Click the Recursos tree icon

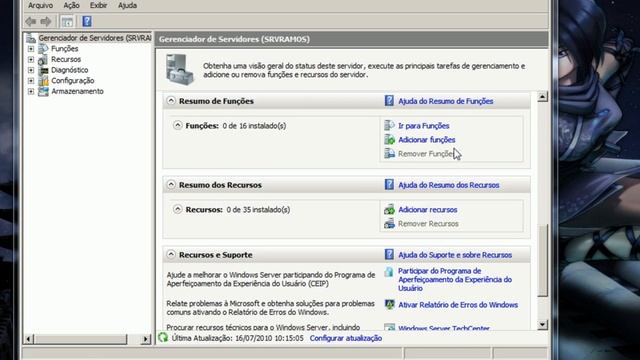[43, 60]
